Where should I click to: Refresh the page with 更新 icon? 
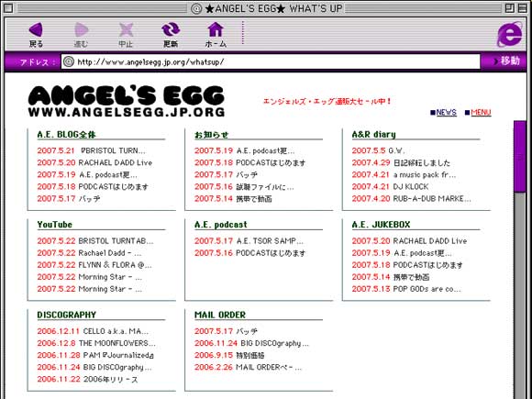point(171,30)
